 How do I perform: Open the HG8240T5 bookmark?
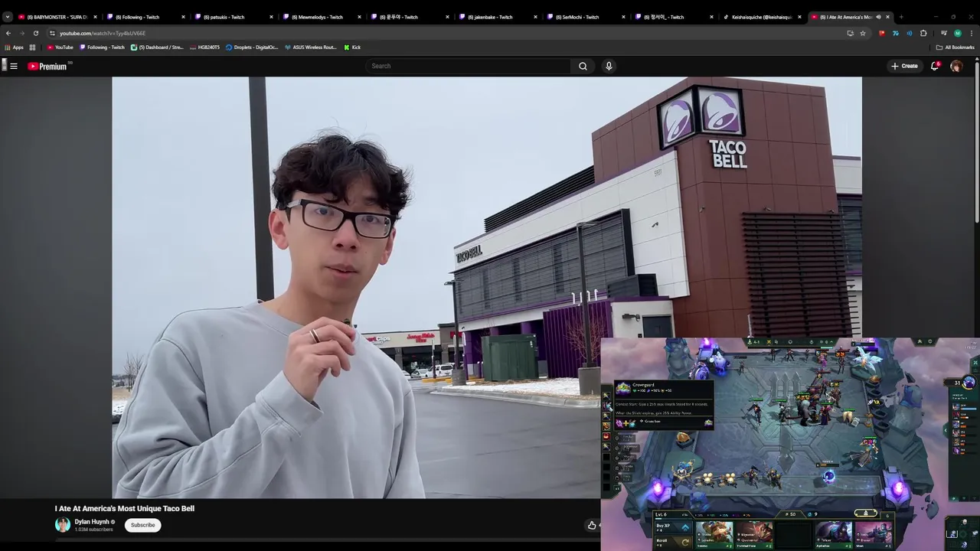[204, 47]
